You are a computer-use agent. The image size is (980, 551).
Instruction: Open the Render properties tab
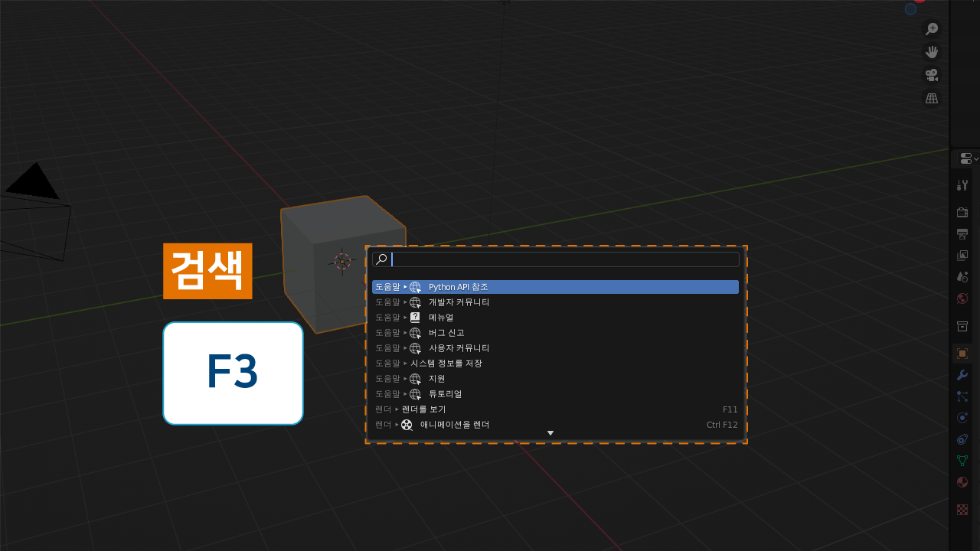[x=962, y=212]
